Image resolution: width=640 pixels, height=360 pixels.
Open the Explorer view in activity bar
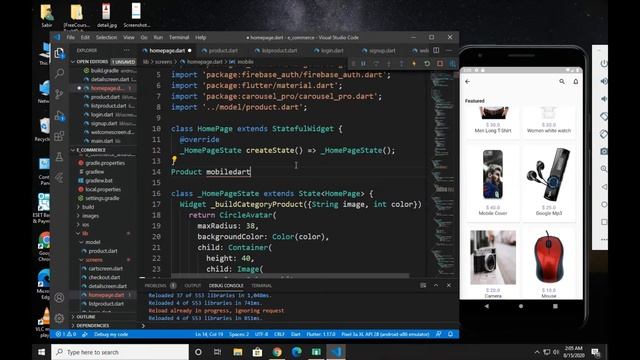coord(59,53)
